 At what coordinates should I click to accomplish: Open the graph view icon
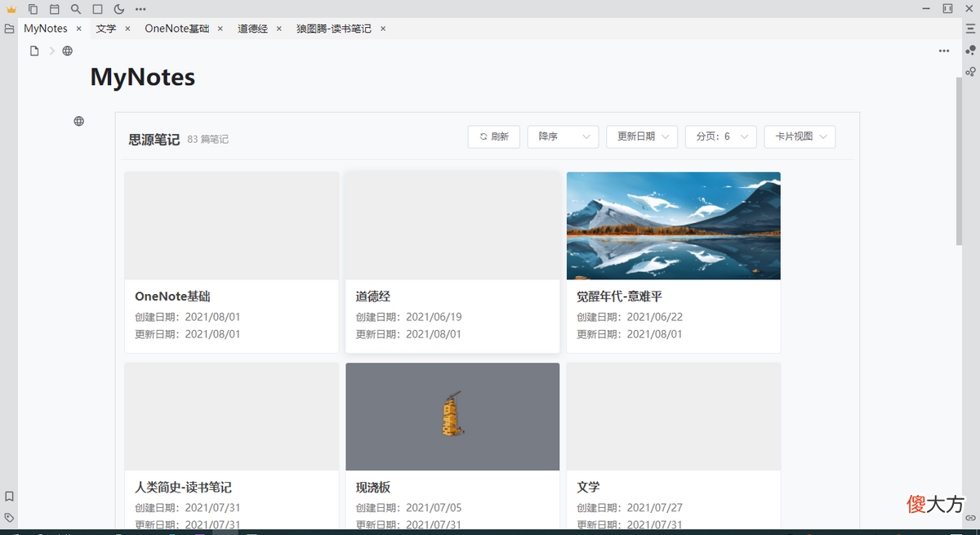(970, 50)
